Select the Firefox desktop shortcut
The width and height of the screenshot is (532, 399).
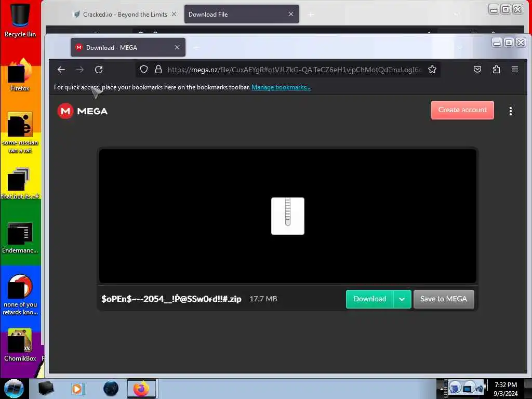(x=20, y=75)
